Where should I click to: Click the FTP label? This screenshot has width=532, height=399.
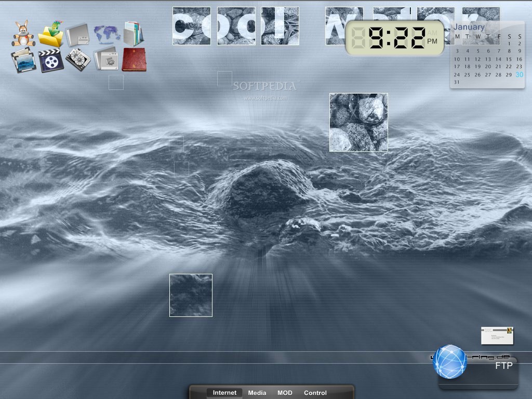tap(504, 366)
